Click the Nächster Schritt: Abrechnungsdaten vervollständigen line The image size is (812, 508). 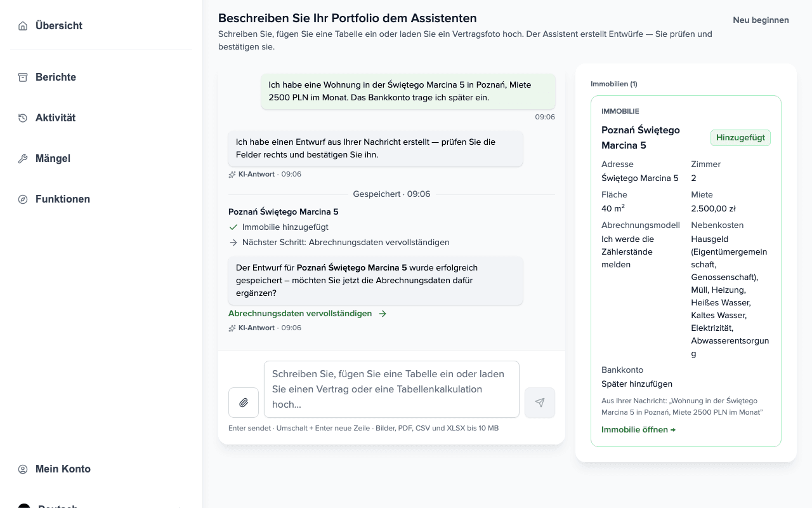346,243
